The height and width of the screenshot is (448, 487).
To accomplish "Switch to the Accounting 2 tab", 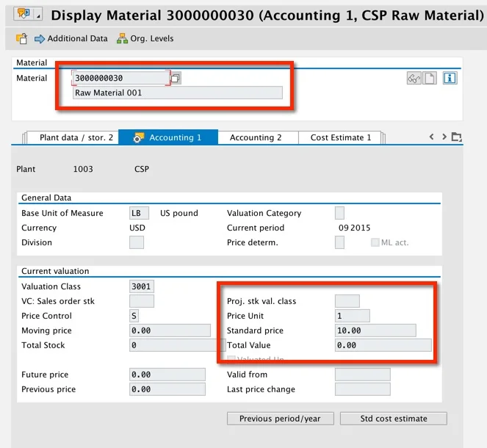I will (x=259, y=137).
